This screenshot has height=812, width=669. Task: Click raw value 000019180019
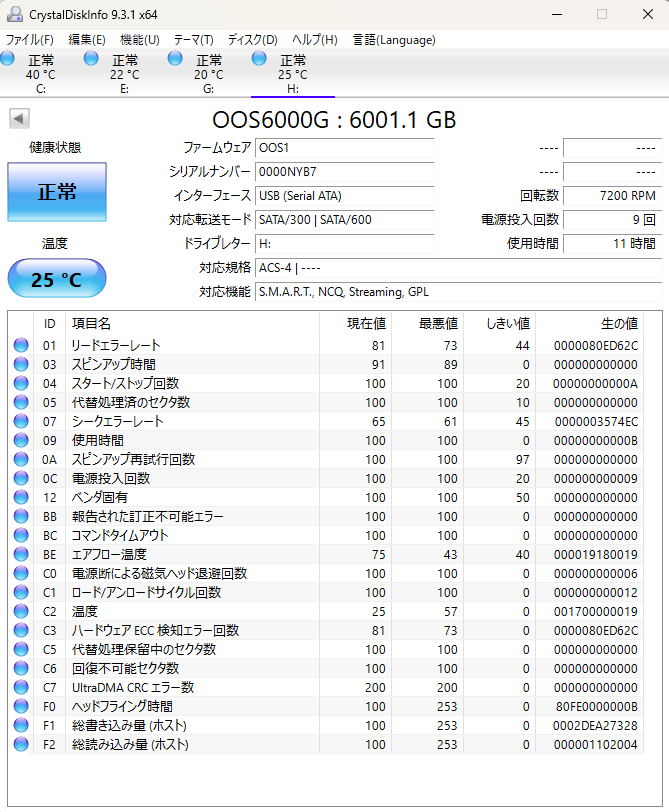click(595, 555)
